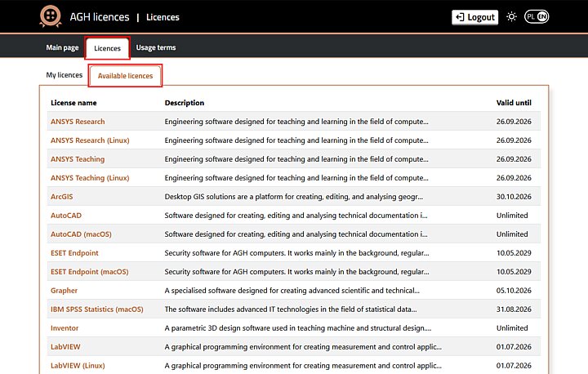Switch language with the PL/EN toggle
Screen dimensions: 588x374
(x=537, y=17)
